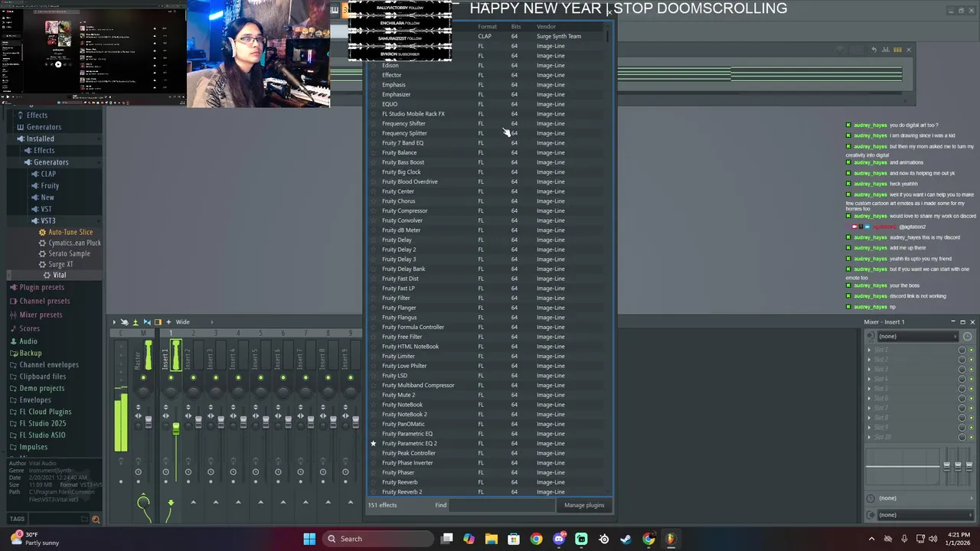
Task: Open Windows Start menu
Action: pos(309,539)
